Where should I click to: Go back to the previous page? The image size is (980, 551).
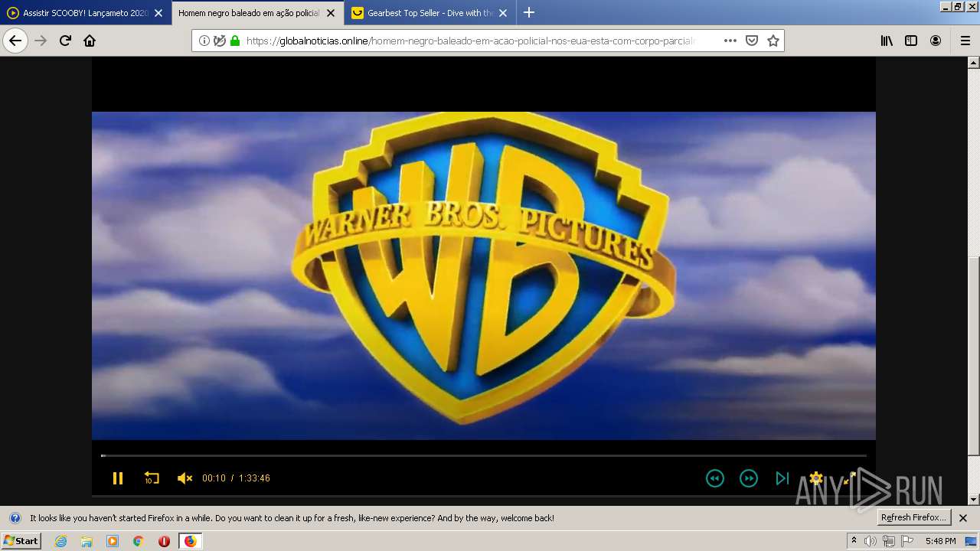15,41
